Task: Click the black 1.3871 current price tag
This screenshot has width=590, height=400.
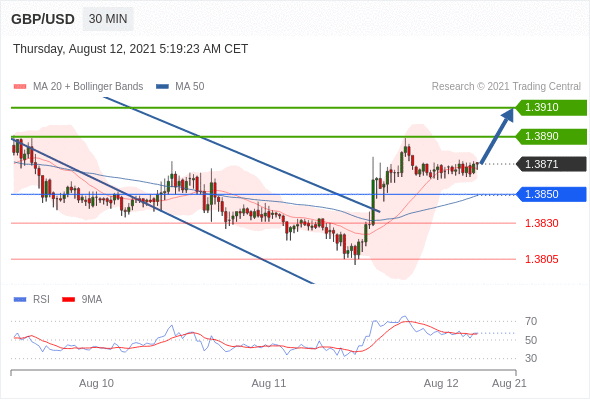Action: (551, 164)
